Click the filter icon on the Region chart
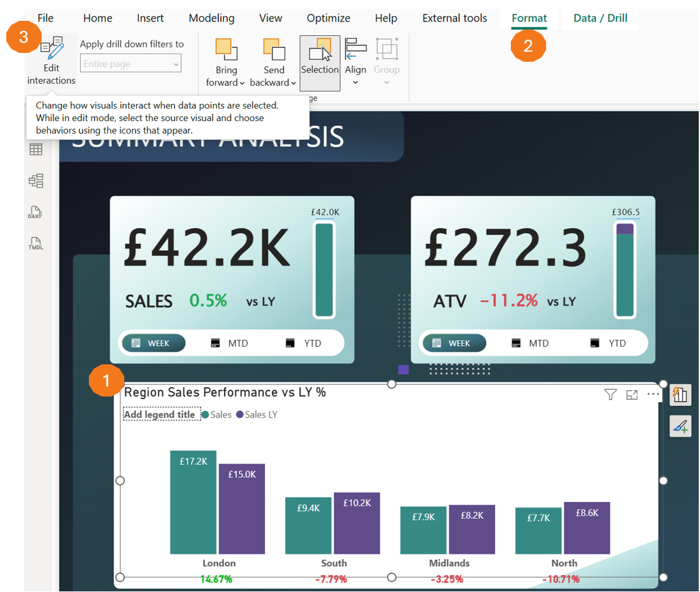Image resolution: width=700 pixels, height=592 pixels. 610,394
